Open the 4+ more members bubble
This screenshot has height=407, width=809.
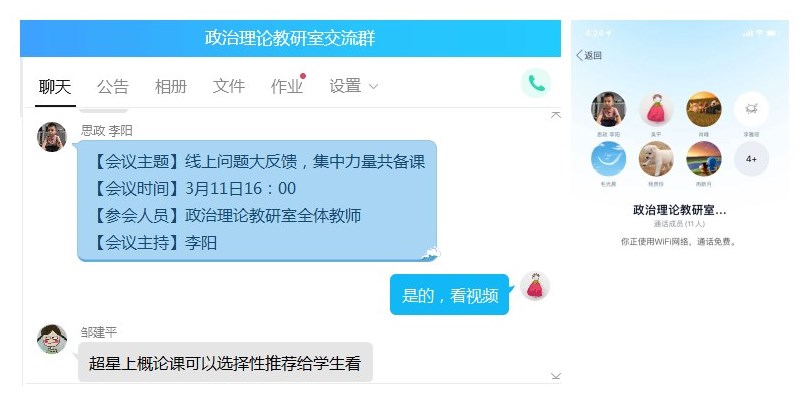(751, 159)
